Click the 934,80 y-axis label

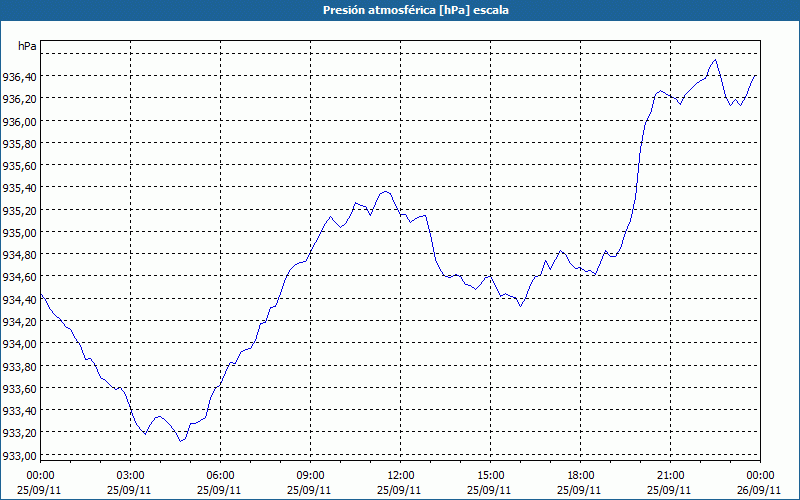pos(19,255)
